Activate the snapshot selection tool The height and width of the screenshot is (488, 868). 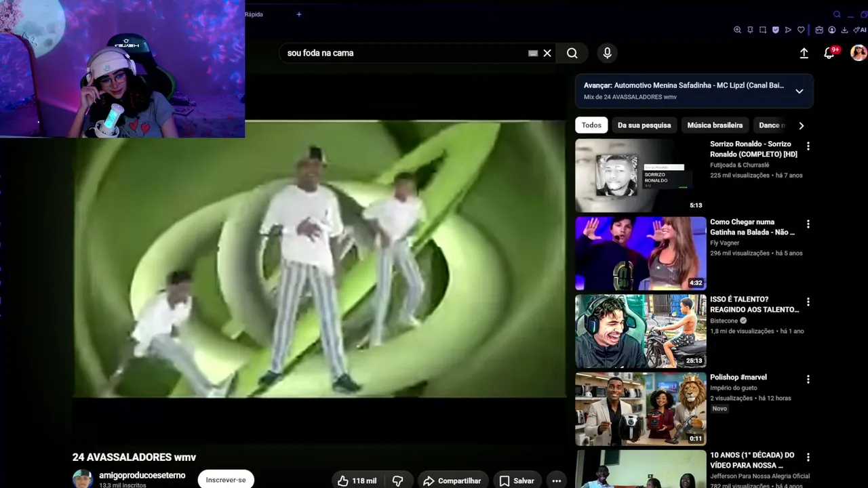click(x=763, y=30)
